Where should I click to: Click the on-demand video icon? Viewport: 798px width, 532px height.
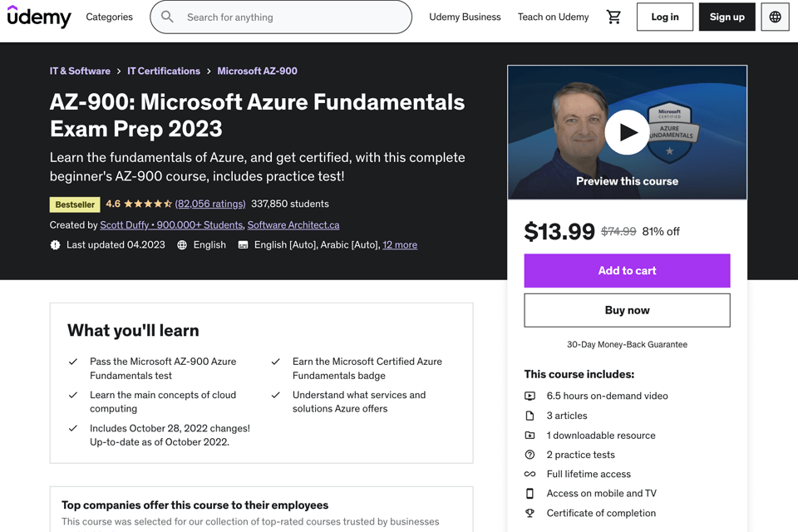click(x=530, y=396)
